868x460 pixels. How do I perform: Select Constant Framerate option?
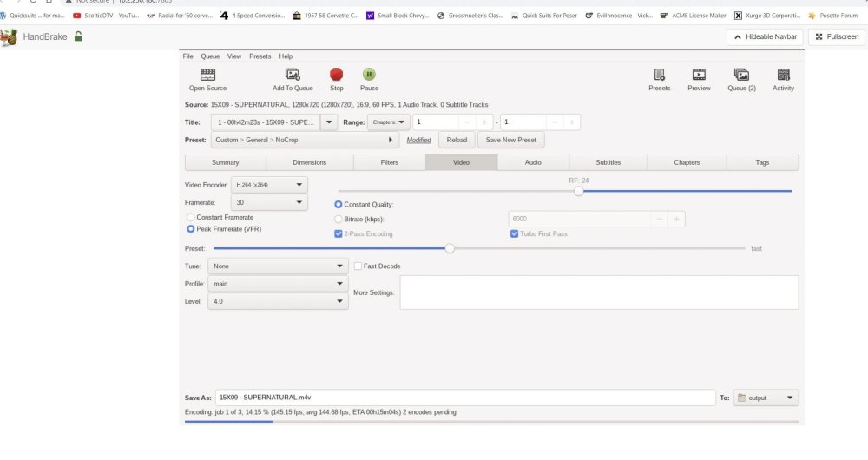click(x=190, y=217)
